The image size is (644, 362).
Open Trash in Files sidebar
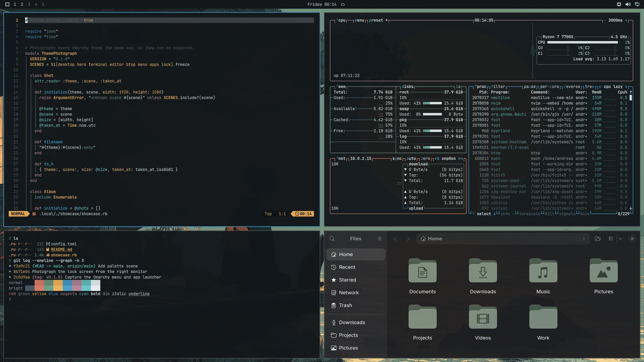pos(356,305)
